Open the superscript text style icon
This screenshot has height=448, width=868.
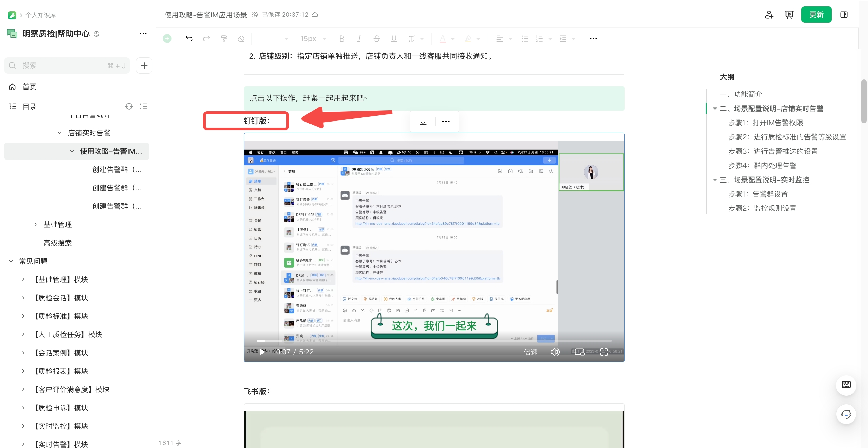click(x=411, y=39)
